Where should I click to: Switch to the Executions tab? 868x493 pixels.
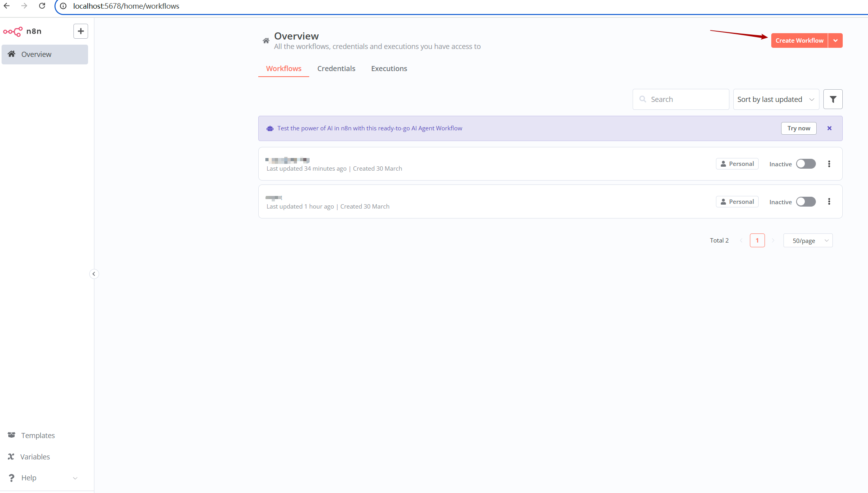389,68
